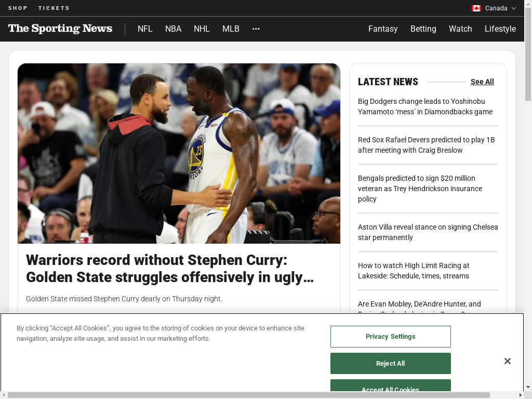This screenshot has width=532, height=399.
Task: Open the NBA section
Action: pyautogui.click(x=173, y=29)
